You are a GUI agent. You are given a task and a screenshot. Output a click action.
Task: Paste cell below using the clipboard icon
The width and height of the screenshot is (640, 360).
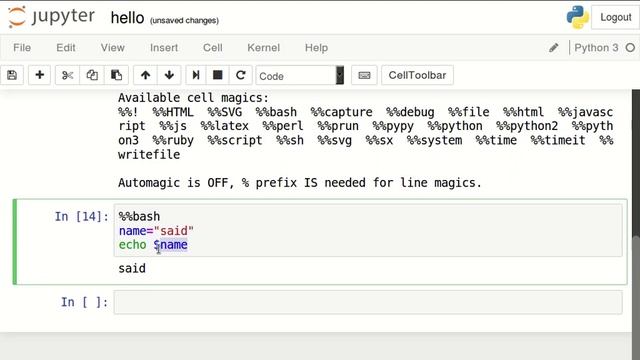[x=116, y=75]
